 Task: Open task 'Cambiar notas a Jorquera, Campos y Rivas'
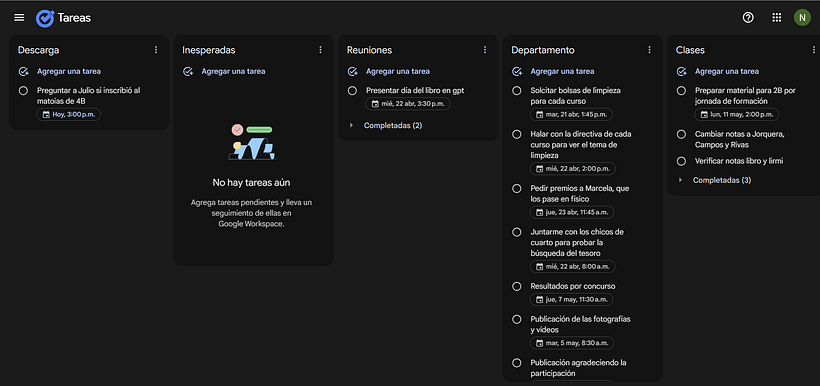click(739, 139)
